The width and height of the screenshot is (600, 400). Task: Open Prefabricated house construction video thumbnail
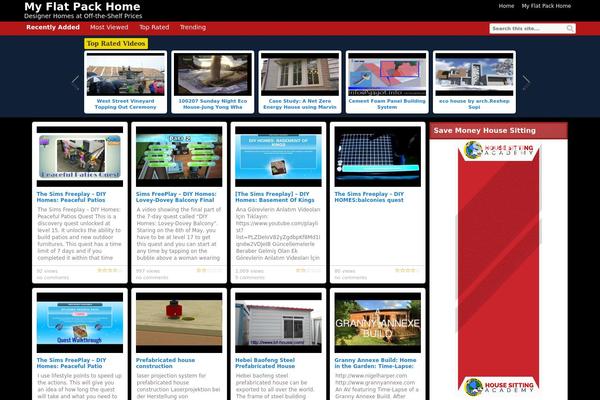pos(179,323)
